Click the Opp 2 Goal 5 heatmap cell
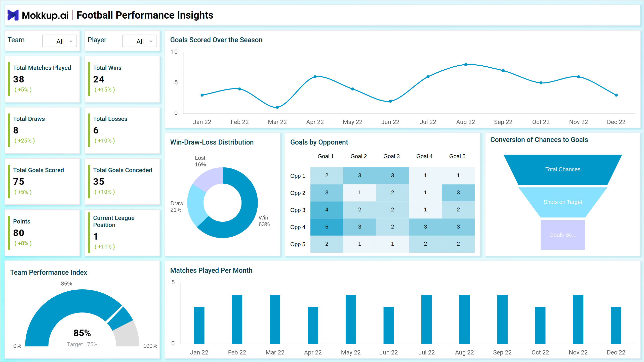Screen dimensions: 644x362 click(x=458, y=193)
